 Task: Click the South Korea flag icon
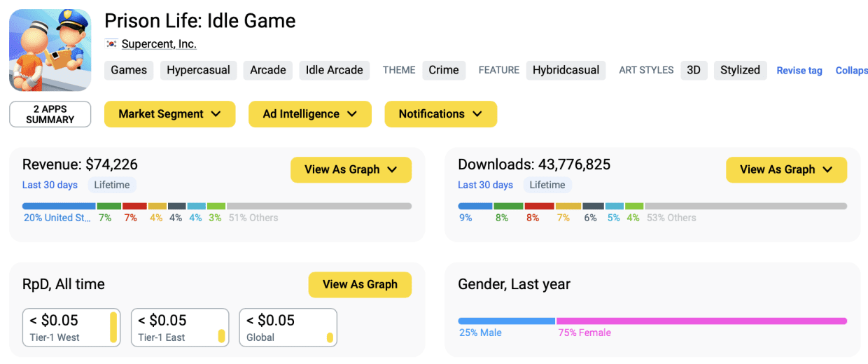coord(111,44)
